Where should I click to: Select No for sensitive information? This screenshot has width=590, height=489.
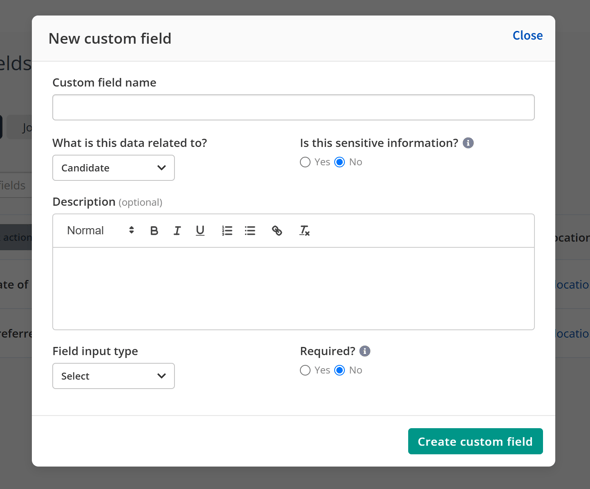tap(339, 162)
